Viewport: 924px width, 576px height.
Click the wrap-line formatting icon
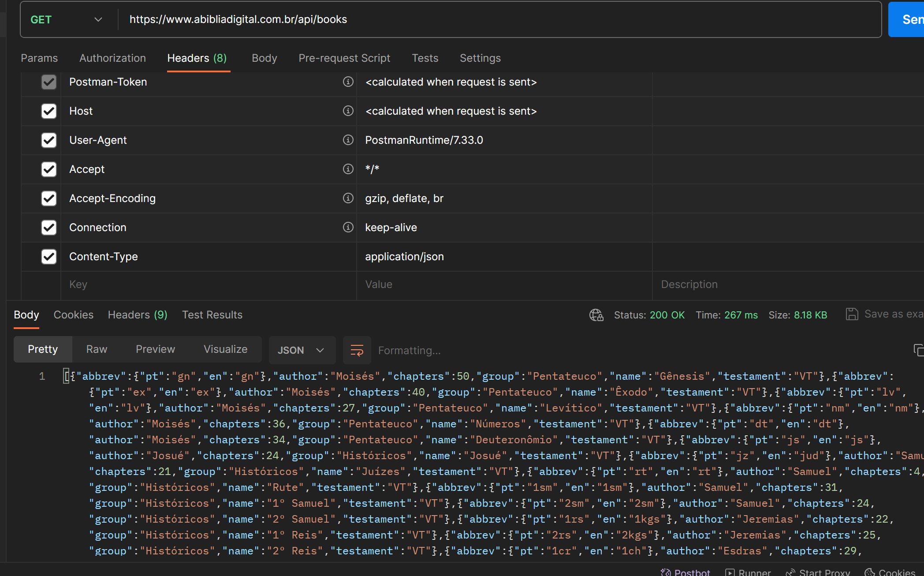coord(357,350)
